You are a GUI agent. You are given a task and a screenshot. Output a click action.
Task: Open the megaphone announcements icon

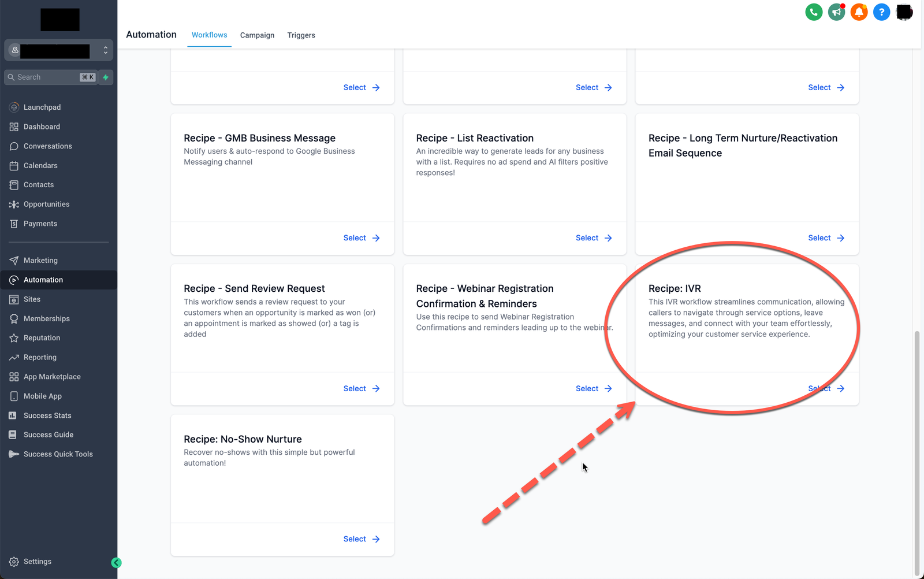836,12
